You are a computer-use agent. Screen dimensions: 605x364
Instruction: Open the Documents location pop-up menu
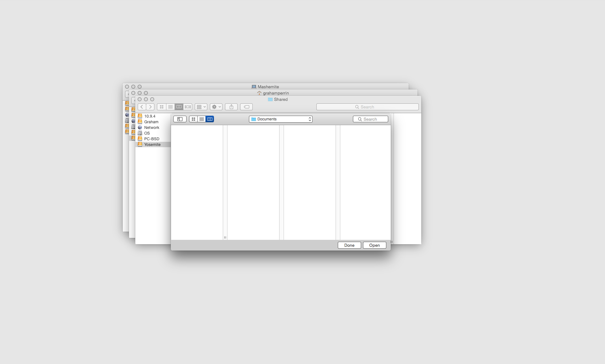[x=280, y=119]
